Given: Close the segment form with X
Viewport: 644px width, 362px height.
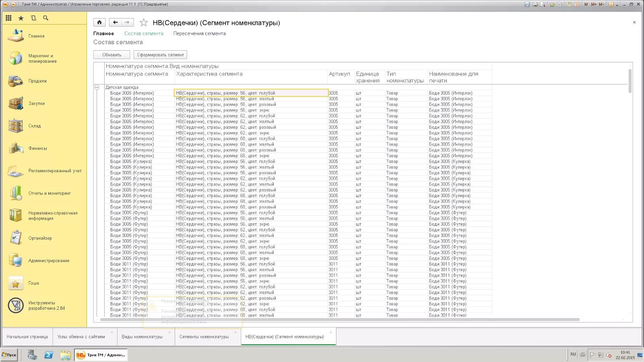Looking at the screenshot, I should [x=634, y=23].
